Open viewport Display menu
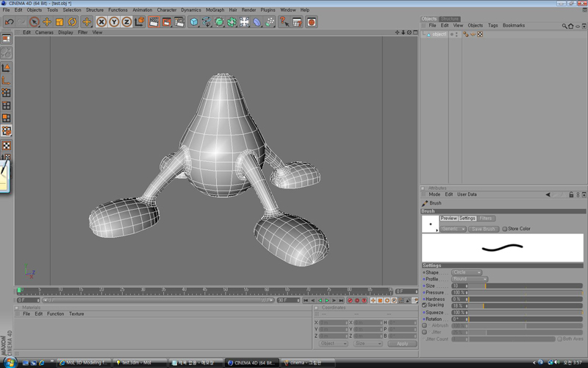 pyautogui.click(x=65, y=32)
